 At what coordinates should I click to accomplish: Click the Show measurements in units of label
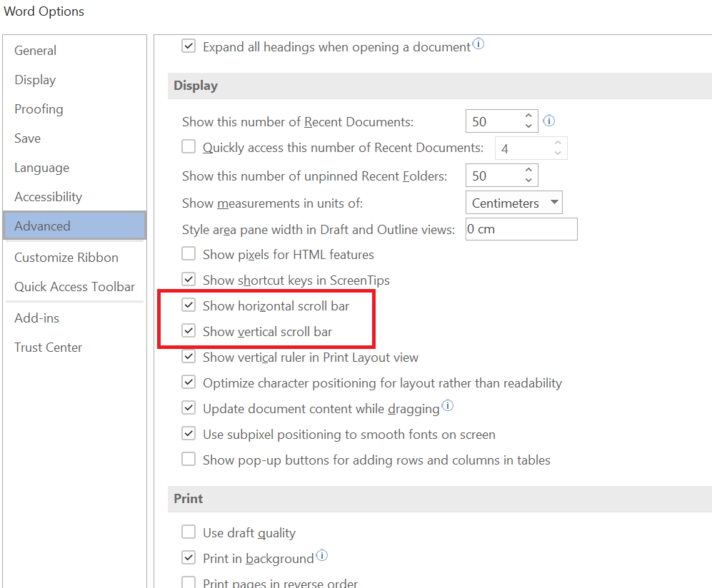pyautogui.click(x=273, y=203)
